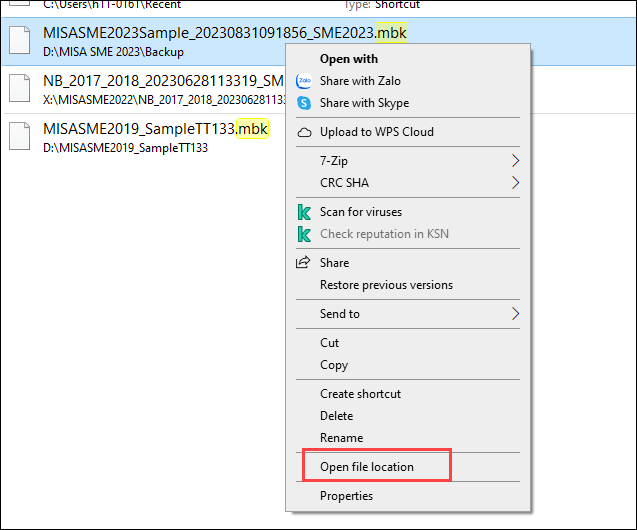Choose Delete from the context menu

[336, 416]
